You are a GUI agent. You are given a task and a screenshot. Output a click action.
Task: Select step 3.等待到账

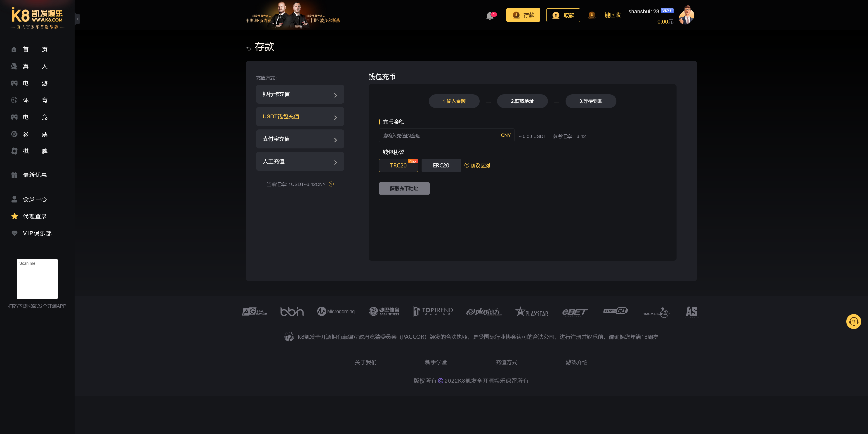[x=591, y=101]
